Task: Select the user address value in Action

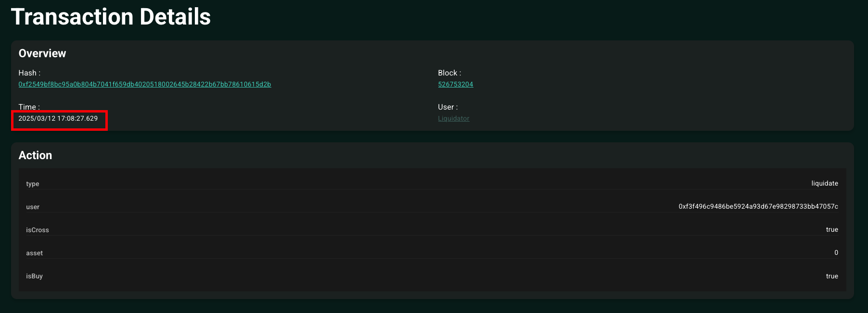Action: [758, 206]
